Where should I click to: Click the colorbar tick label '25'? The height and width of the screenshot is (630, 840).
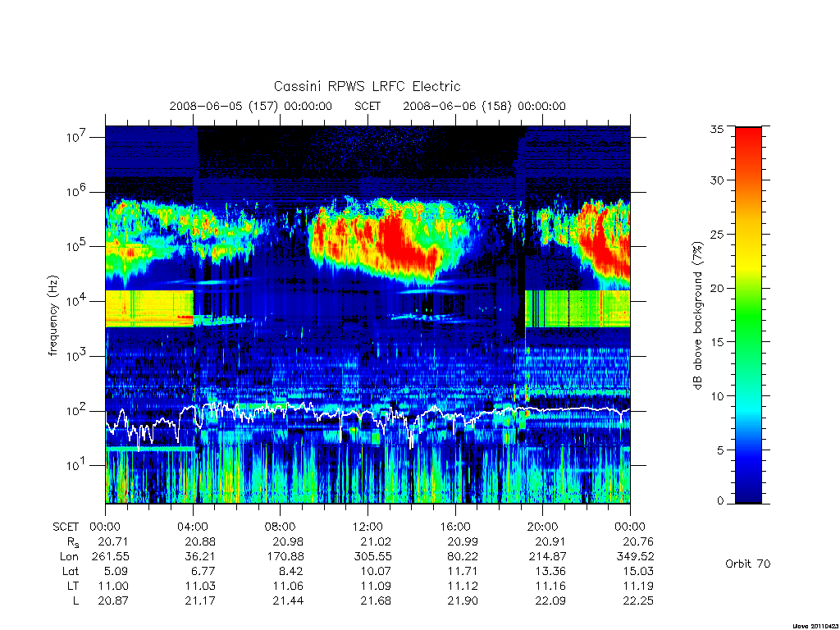click(716, 234)
